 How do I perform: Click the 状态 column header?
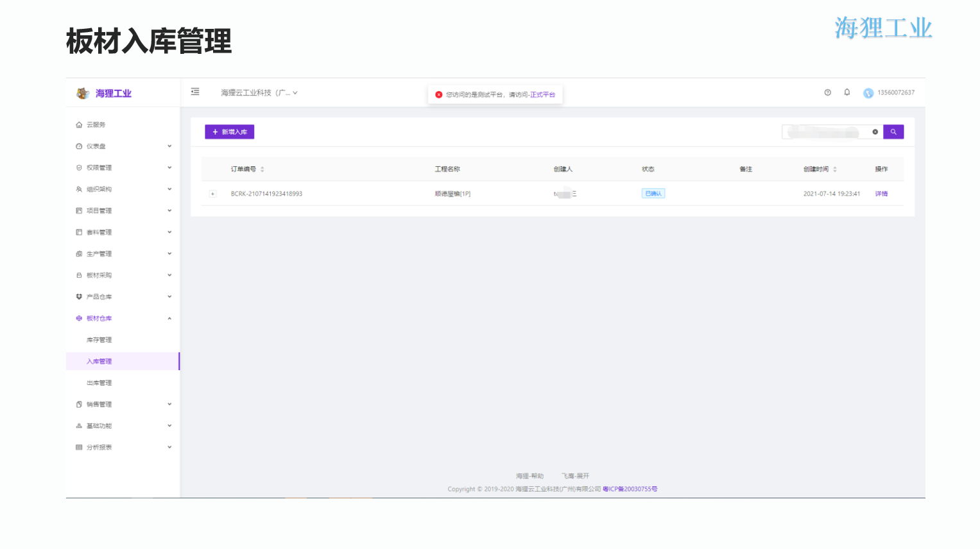coord(648,169)
